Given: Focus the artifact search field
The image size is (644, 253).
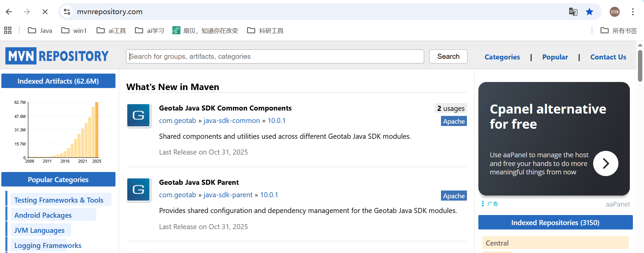Looking at the screenshot, I should [275, 56].
